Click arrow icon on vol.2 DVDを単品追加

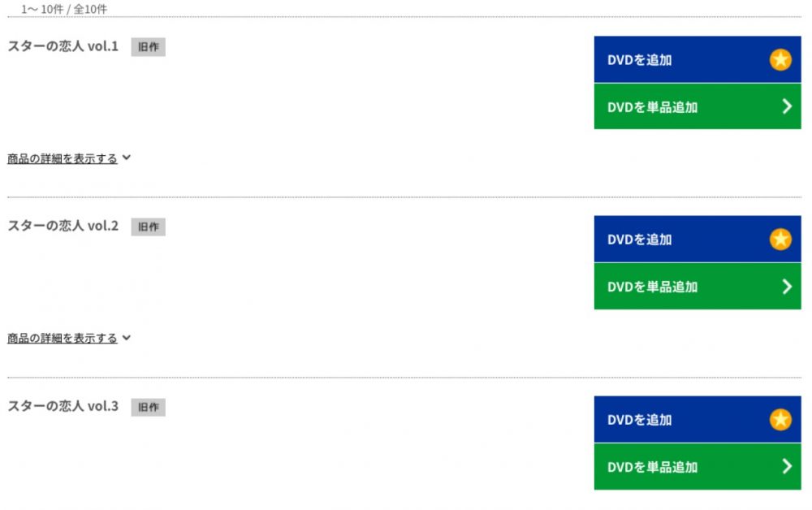click(x=787, y=287)
